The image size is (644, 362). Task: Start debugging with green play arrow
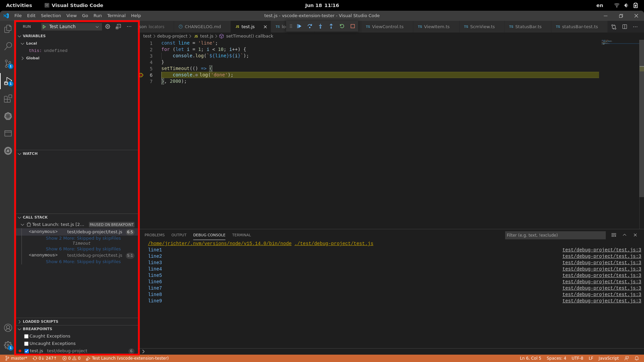click(x=44, y=26)
